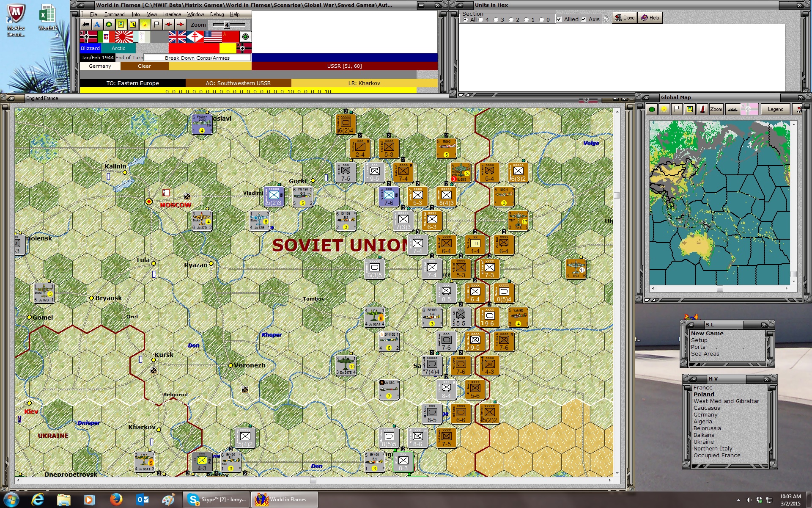The width and height of the screenshot is (812, 508).
Task: Adjust the Zoom slider handle showing 4
Action: coord(227,25)
